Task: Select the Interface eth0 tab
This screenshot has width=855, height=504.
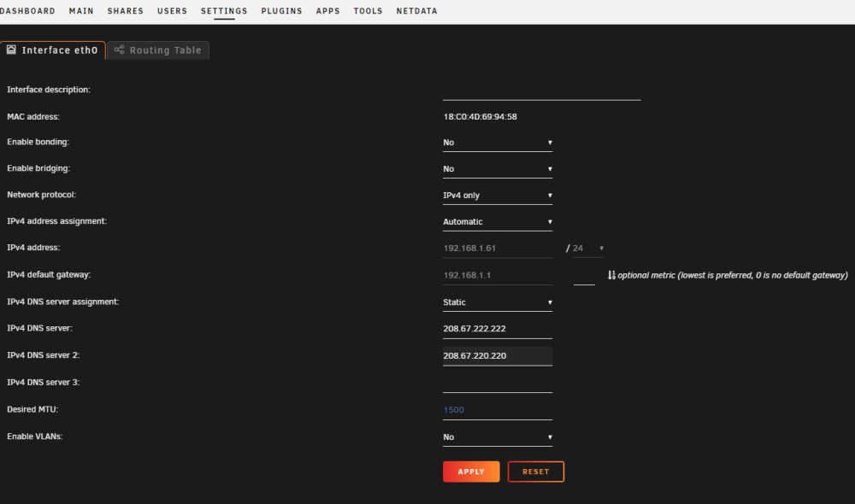Action: pyautogui.click(x=52, y=50)
